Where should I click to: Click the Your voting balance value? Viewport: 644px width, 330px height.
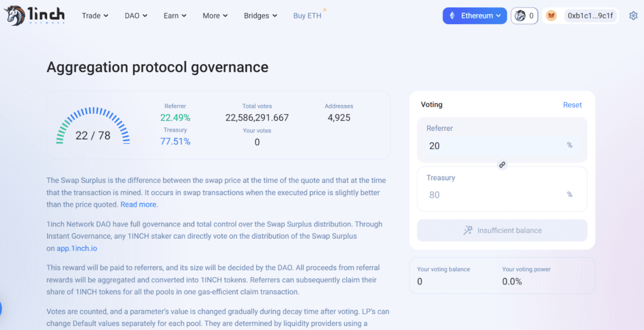[x=420, y=282]
